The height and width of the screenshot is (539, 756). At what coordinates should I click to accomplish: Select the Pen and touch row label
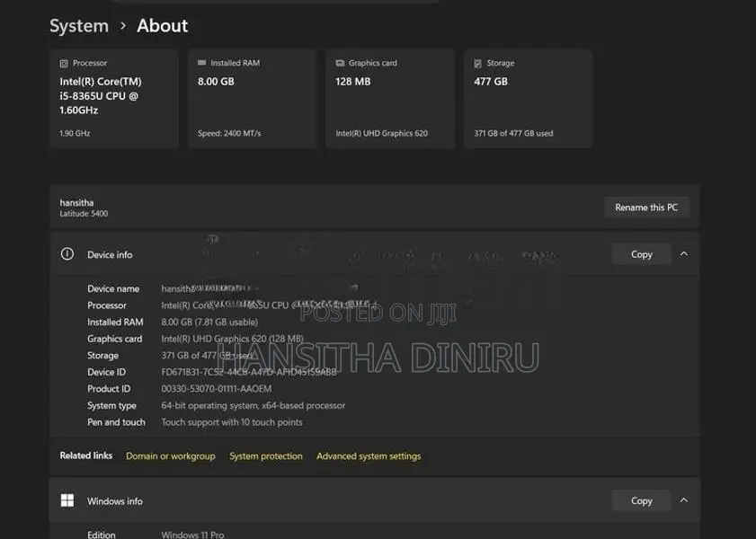point(116,422)
